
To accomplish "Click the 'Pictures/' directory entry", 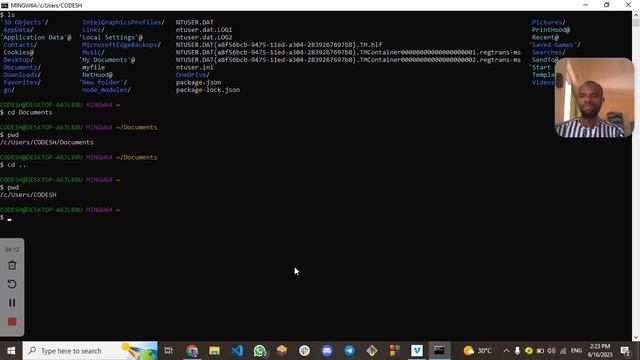I will pos(549,22).
